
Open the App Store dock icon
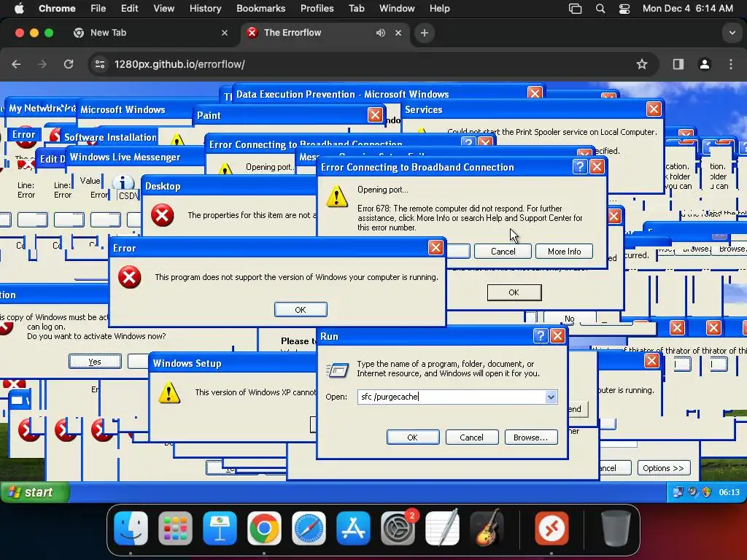click(353, 528)
